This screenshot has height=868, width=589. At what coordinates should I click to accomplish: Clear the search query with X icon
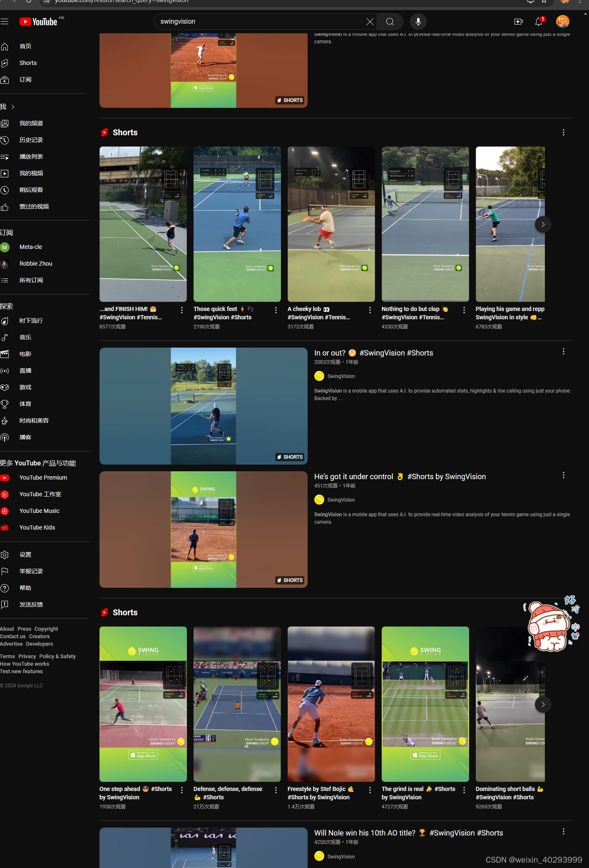(370, 22)
